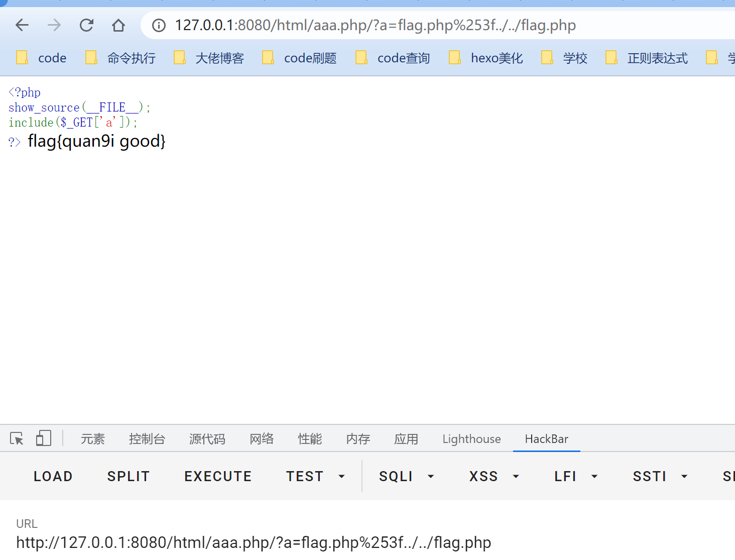Go to the browser home page
Viewport: 735px width, 560px height.
tap(118, 25)
